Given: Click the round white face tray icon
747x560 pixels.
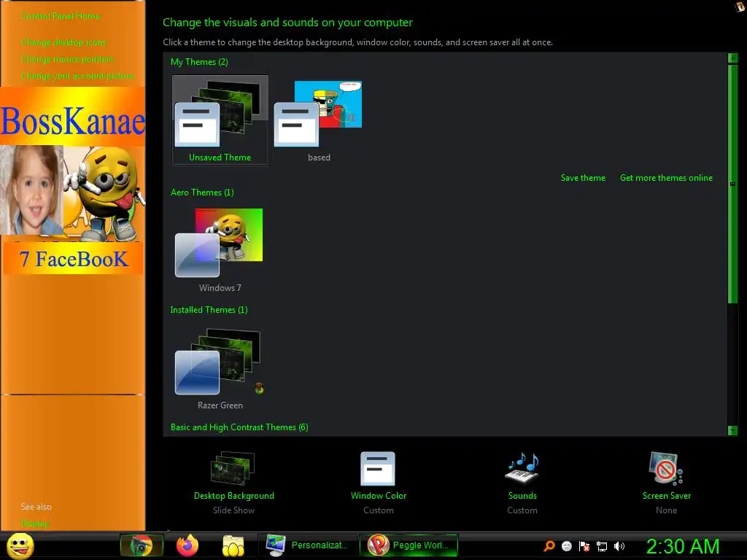Looking at the screenshot, I should (566, 545).
